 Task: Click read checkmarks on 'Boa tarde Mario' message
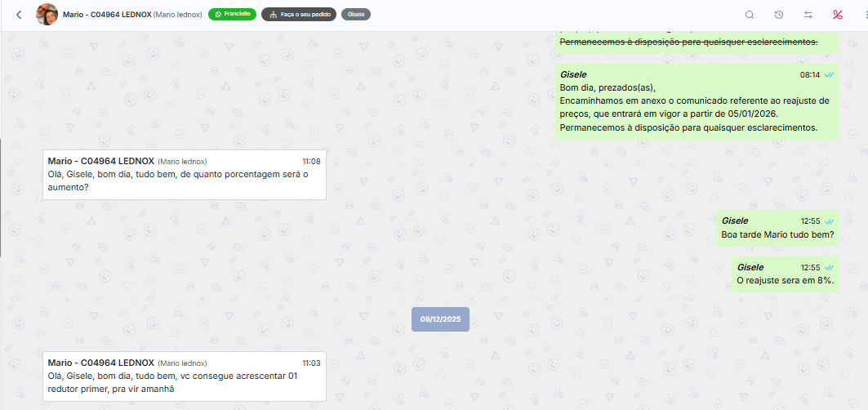(x=829, y=221)
